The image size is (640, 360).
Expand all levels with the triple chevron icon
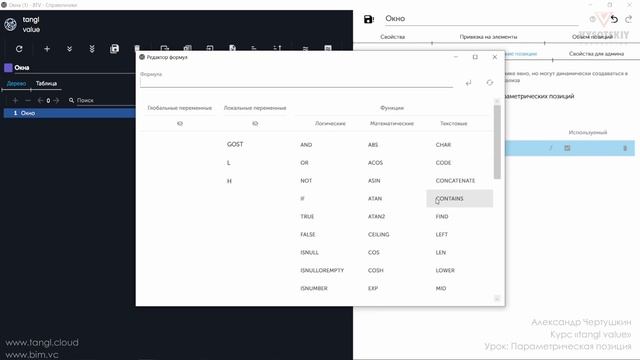tap(92, 49)
